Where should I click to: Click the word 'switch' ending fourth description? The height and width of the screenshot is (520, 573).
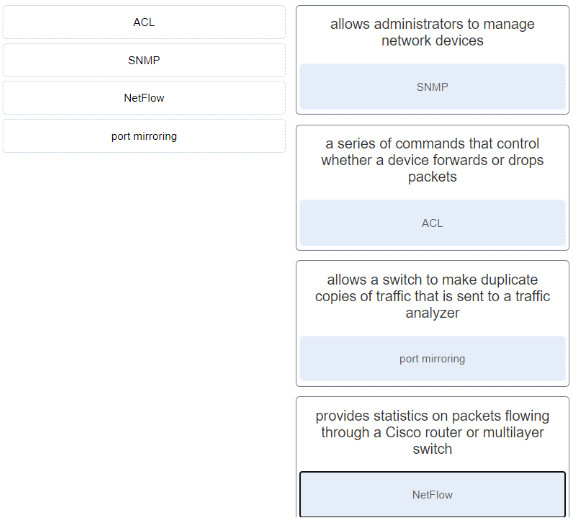coord(432,449)
